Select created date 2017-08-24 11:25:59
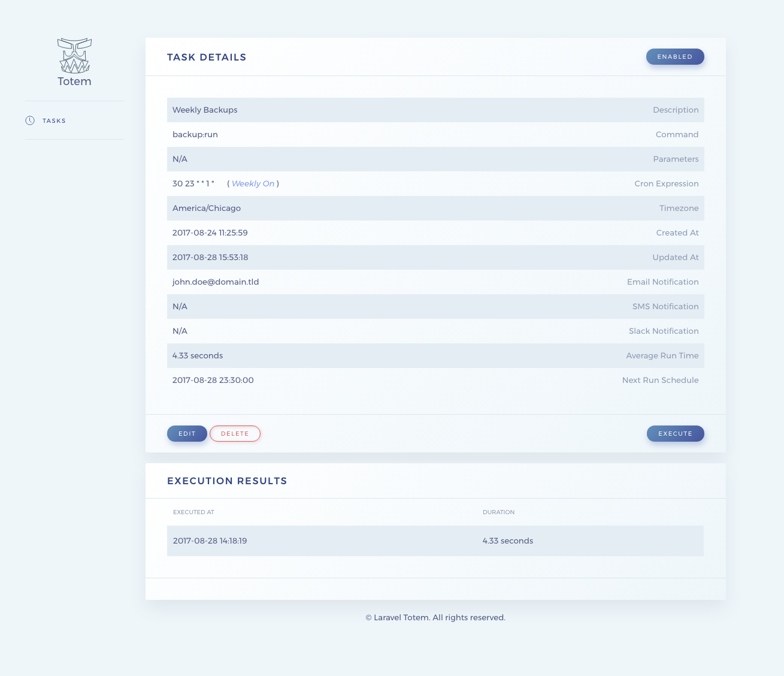Image resolution: width=784 pixels, height=676 pixels. tap(210, 233)
